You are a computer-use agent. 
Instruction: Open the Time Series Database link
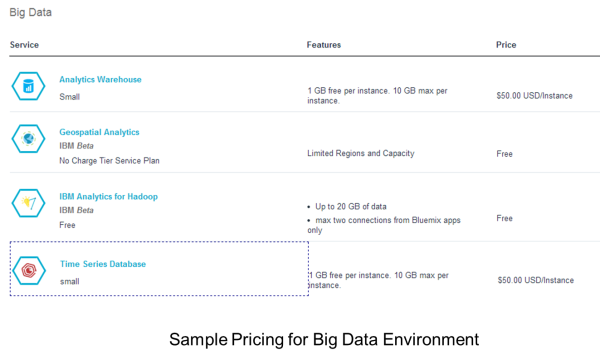pyautogui.click(x=103, y=264)
